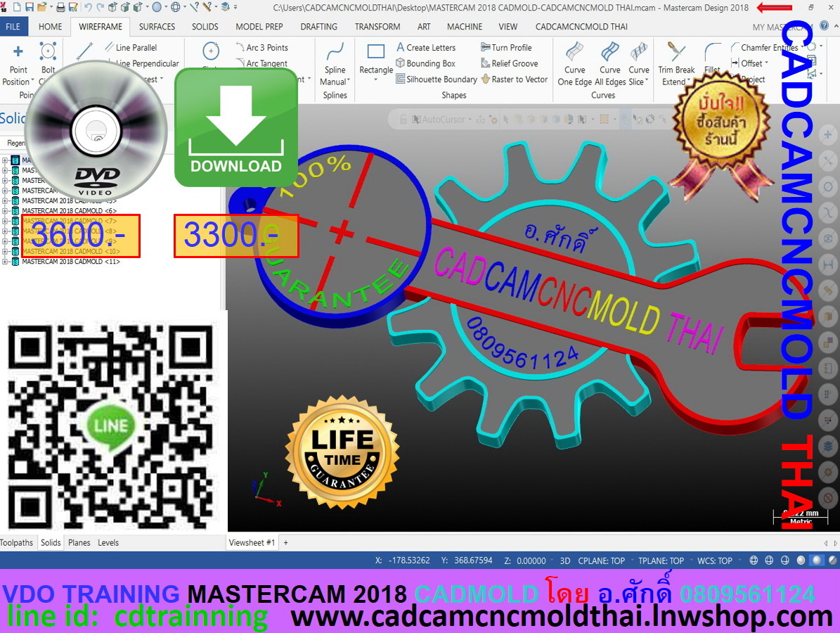Toggle the highlighted shaded display icon

coord(816,561)
